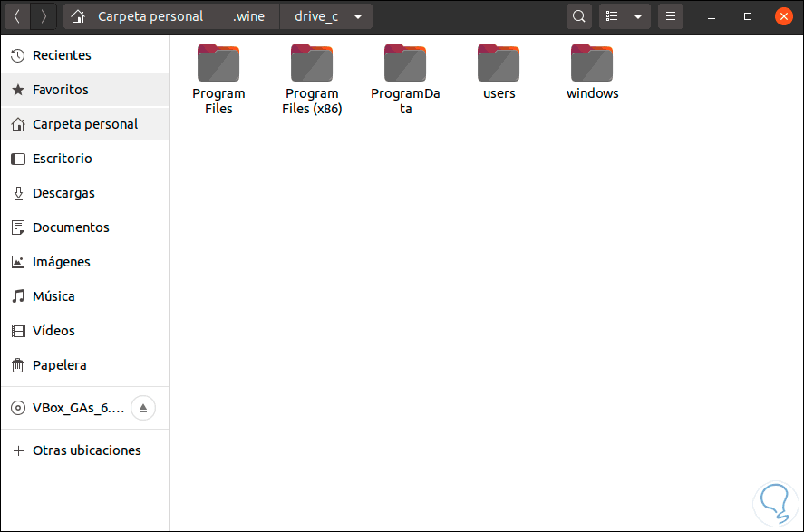804x532 pixels.
Task: Expand the view options dropdown arrow
Action: point(638,16)
